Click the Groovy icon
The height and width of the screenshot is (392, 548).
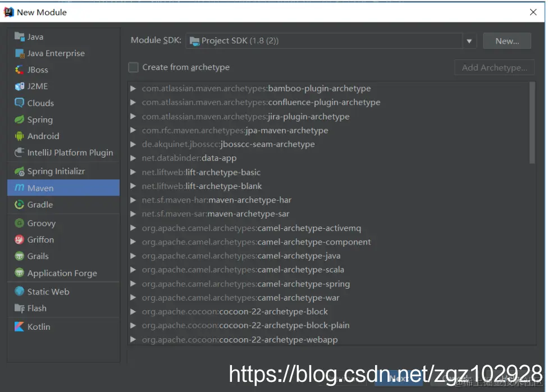[x=19, y=223]
